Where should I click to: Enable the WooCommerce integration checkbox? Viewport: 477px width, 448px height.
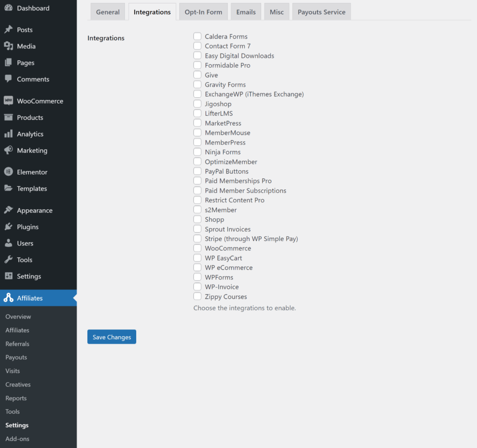(x=197, y=248)
